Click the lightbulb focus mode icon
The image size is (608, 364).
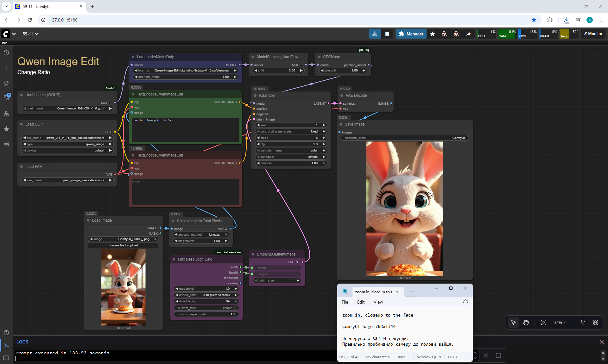583,322
